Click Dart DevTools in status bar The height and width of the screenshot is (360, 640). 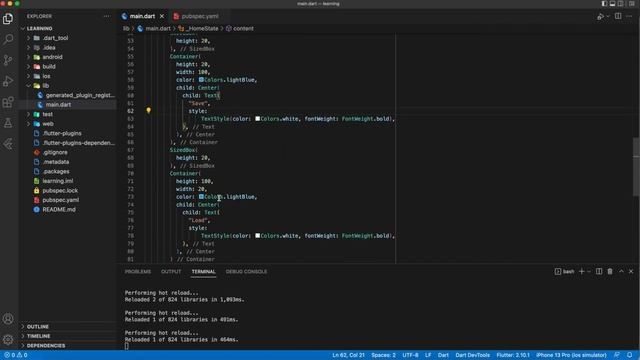pyautogui.click(x=472, y=355)
